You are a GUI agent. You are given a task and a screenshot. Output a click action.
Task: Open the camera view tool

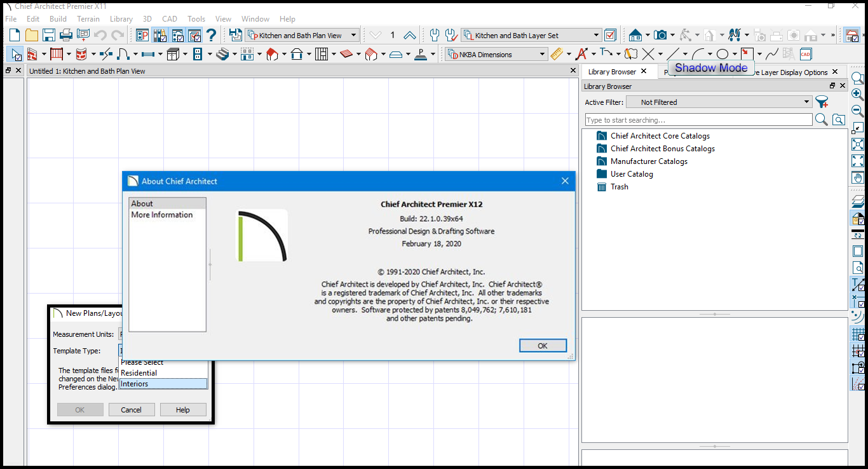point(661,36)
